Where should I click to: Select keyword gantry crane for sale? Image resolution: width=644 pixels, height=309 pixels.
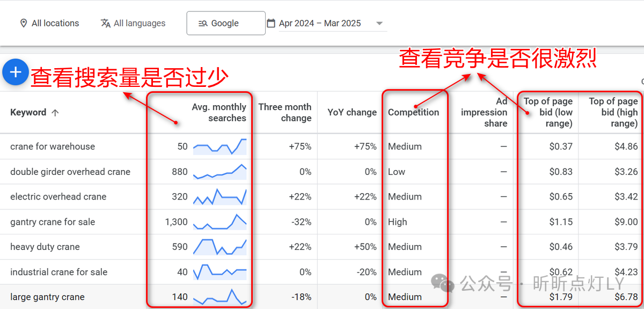click(52, 222)
